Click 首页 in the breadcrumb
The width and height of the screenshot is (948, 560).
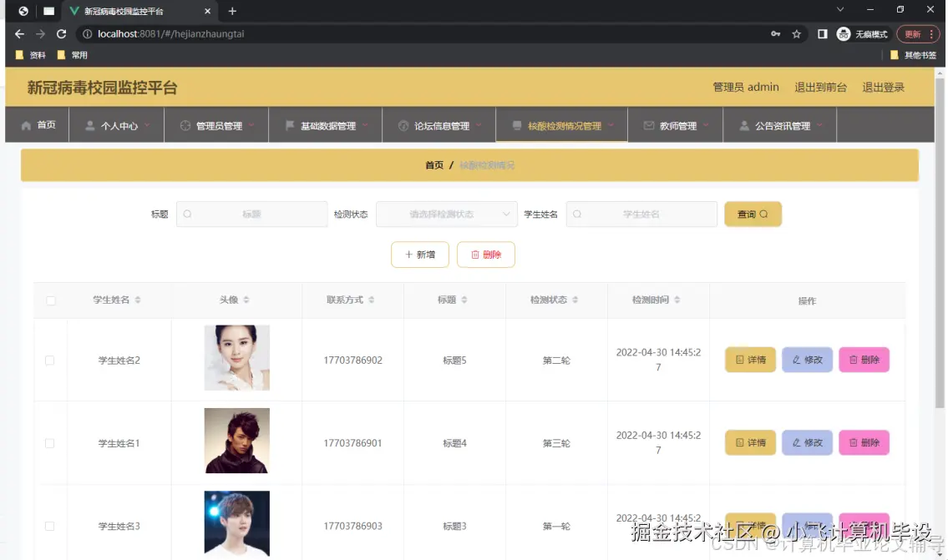(x=434, y=165)
